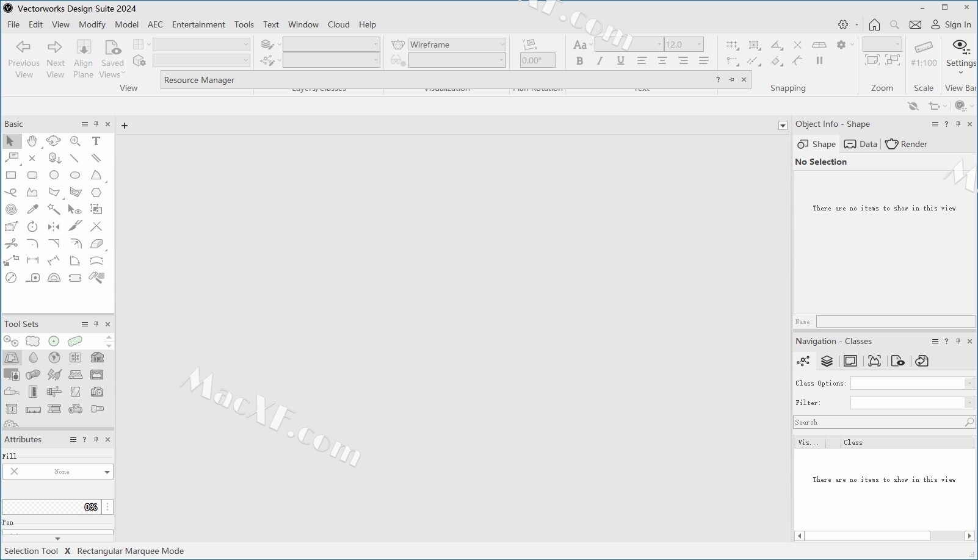Select the Flyover tool
978x560 pixels.
pyautogui.click(x=54, y=141)
